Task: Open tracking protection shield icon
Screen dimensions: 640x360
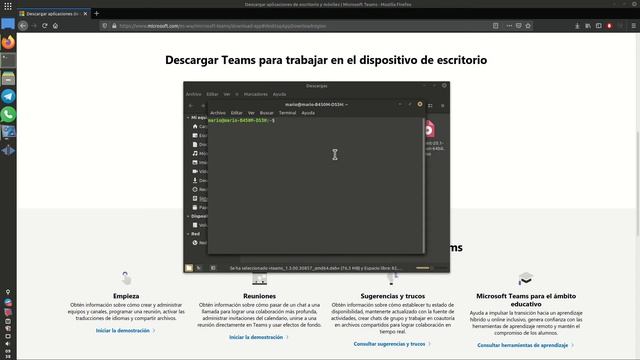Action: [x=105, y=26]
